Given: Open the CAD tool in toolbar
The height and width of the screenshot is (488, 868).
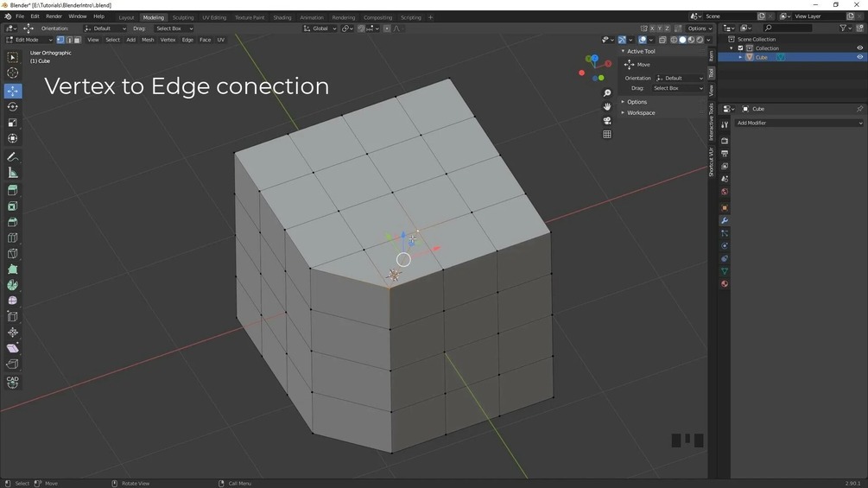Looking at the screenshot, I should (x=13, y=382).
